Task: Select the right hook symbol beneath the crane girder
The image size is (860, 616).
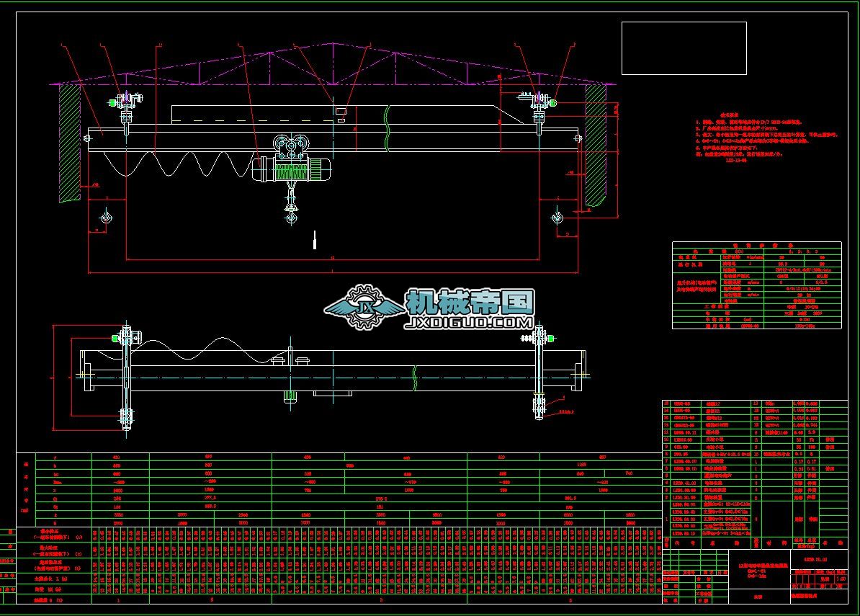Action: pyautogui.click(x=557, y=217)
